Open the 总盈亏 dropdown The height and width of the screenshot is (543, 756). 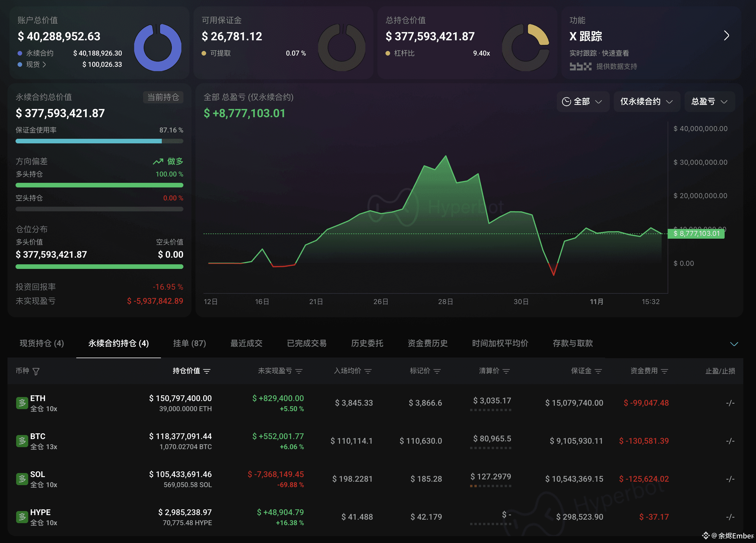(x=709, y=102)
